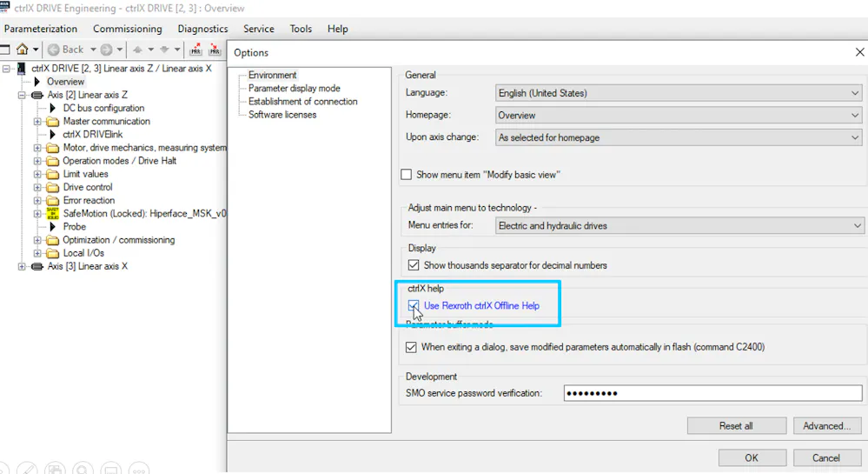This screenshot has width=868, height=474.
Task: Click the Back navigation arrow icon
Action: pos(54,50)
